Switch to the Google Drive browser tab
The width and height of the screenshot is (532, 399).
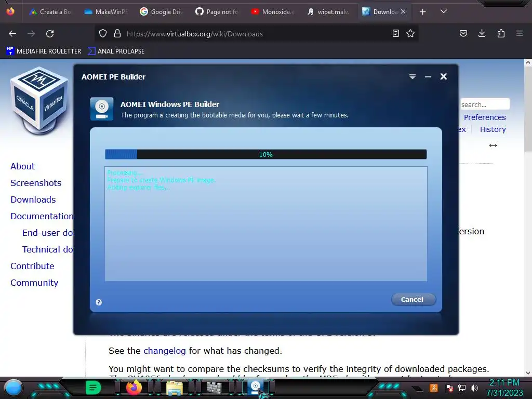click(x=162, y=12)
